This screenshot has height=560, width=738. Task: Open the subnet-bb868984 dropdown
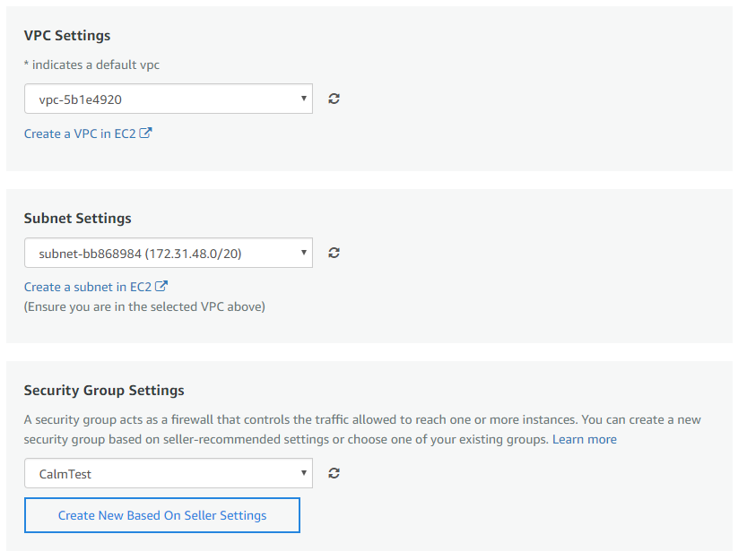(x=169, y=253)
